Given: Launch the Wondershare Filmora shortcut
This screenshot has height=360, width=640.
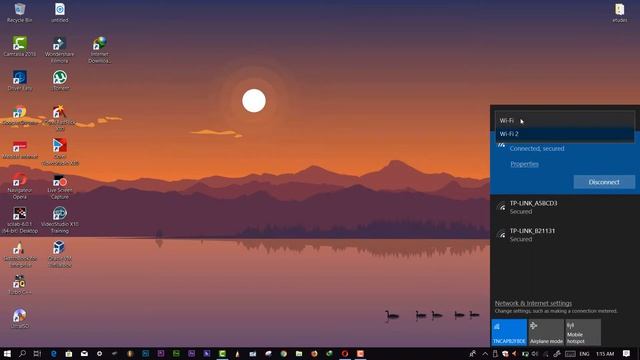Looking at the screenshot, I should coord(60,49).
